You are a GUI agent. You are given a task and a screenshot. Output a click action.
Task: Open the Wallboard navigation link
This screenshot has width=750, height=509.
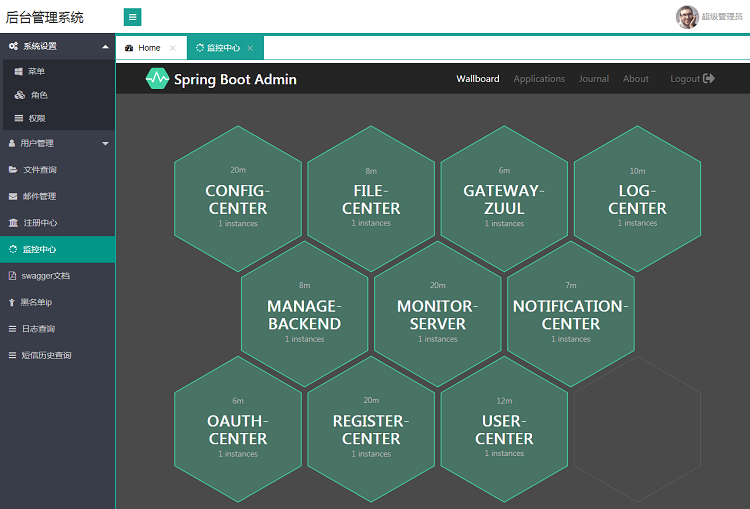point(478,78)
